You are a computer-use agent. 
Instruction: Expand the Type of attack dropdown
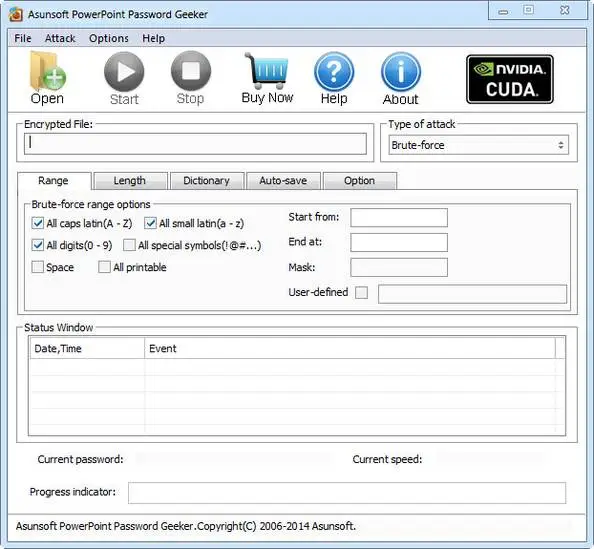point(478,145)
